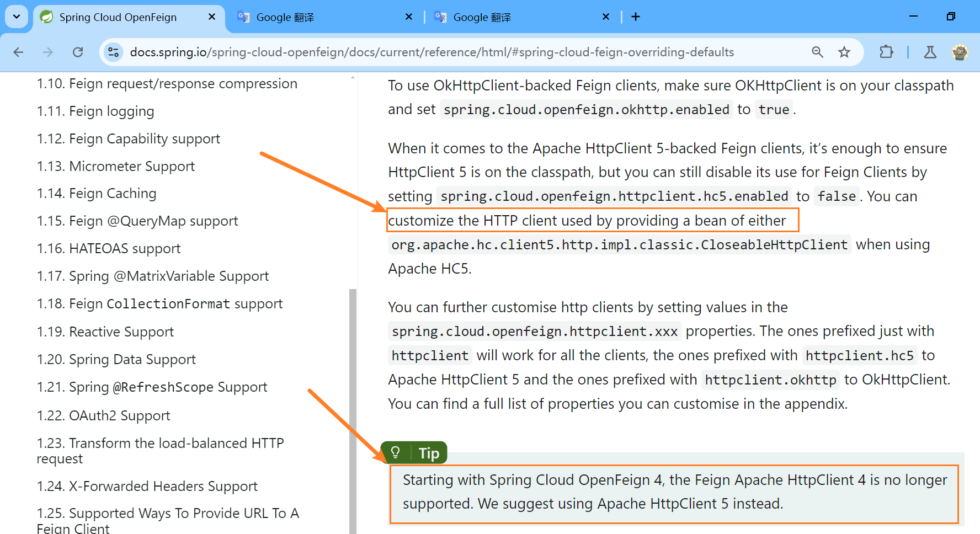Click the sidebar scrollbar up arrow

pos(353,78)
